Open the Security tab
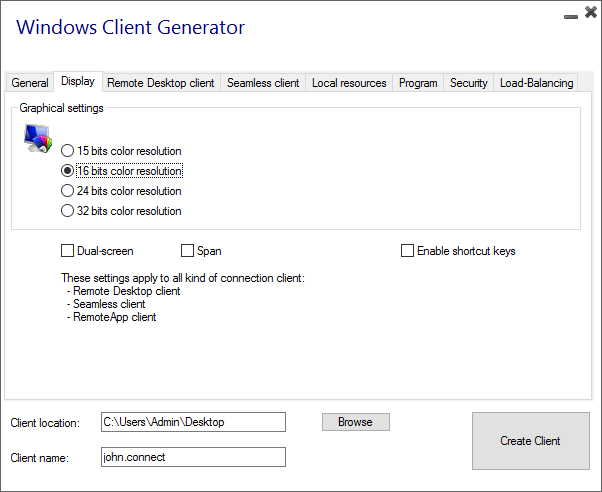 click(x=468, y=83)
